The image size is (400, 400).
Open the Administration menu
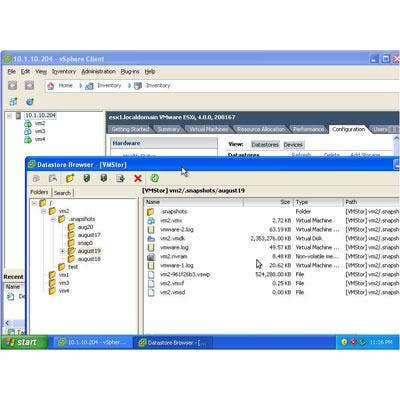98,72
